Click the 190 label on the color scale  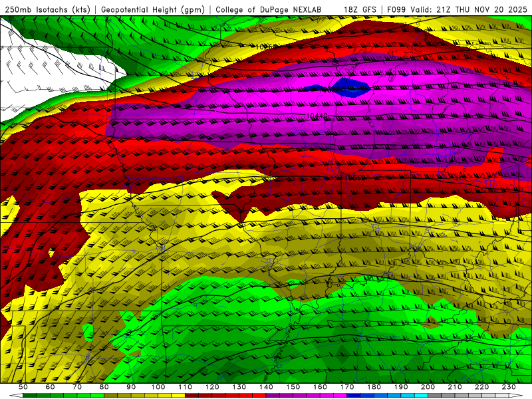pos(401,387)
